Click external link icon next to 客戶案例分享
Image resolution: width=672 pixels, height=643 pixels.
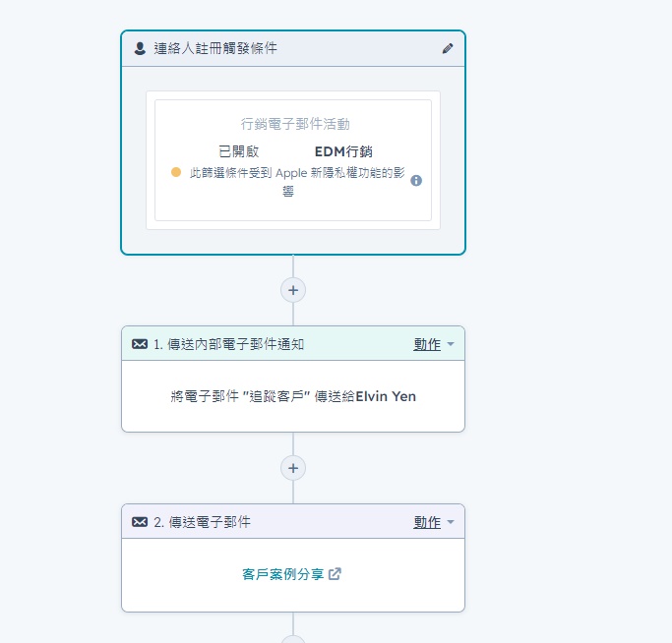pos(335,574)
